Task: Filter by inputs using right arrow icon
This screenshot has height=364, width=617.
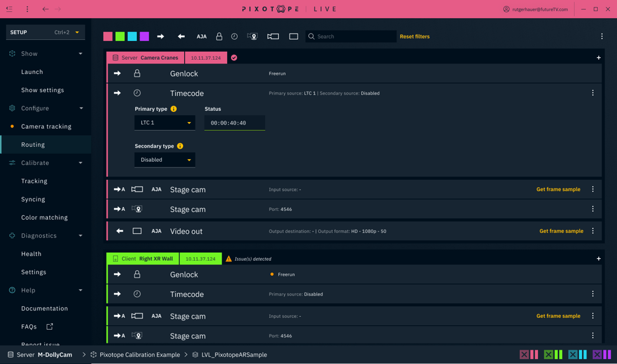Action: pyautogui.click(x=161, y=37)
